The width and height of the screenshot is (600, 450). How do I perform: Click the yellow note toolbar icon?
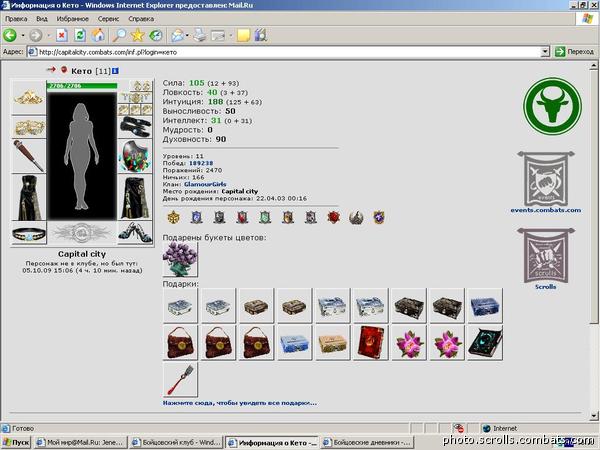[x=243, y=36]
